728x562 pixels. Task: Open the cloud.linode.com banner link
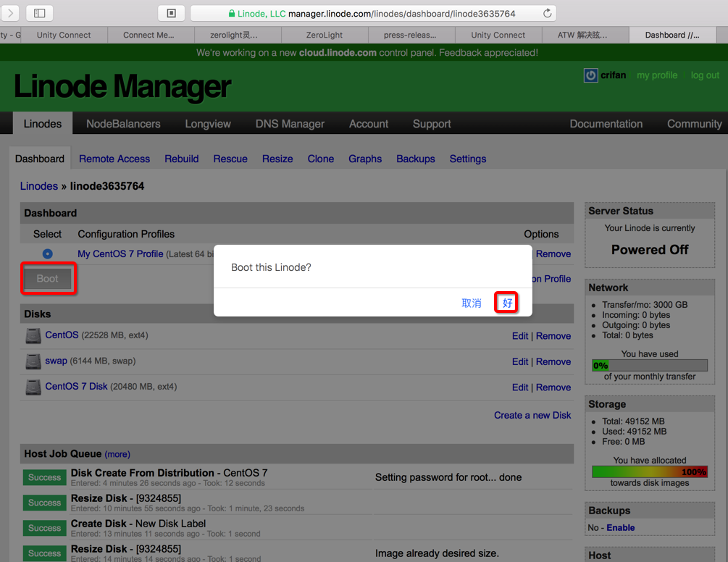tap(338, 52)
